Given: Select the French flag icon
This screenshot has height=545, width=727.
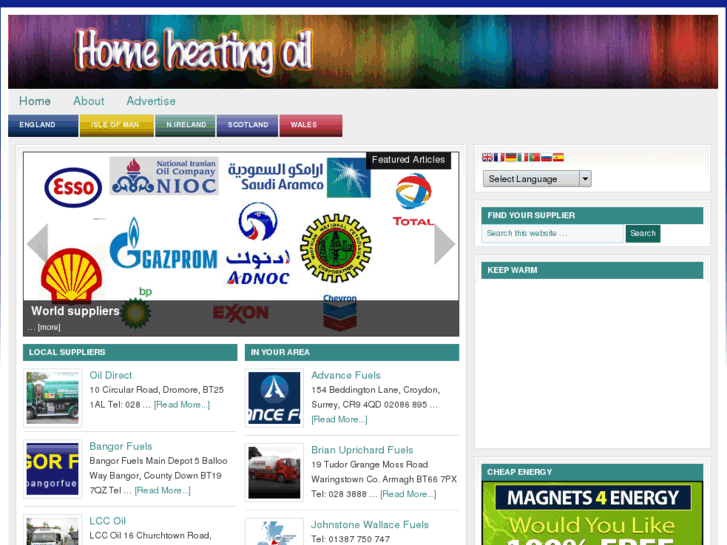Looking at the screenshot, I should [499, 157].
